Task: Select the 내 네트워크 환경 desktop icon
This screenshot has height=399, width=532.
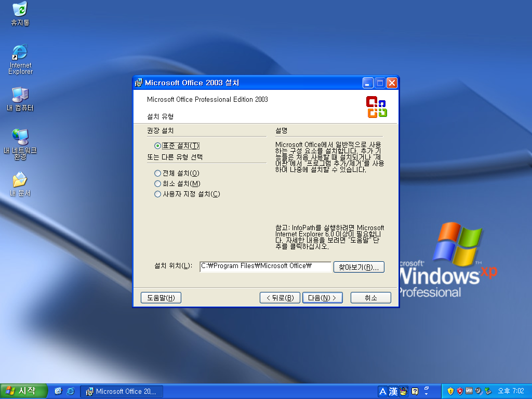Action: pyautogui.click(x=20, y=144)
